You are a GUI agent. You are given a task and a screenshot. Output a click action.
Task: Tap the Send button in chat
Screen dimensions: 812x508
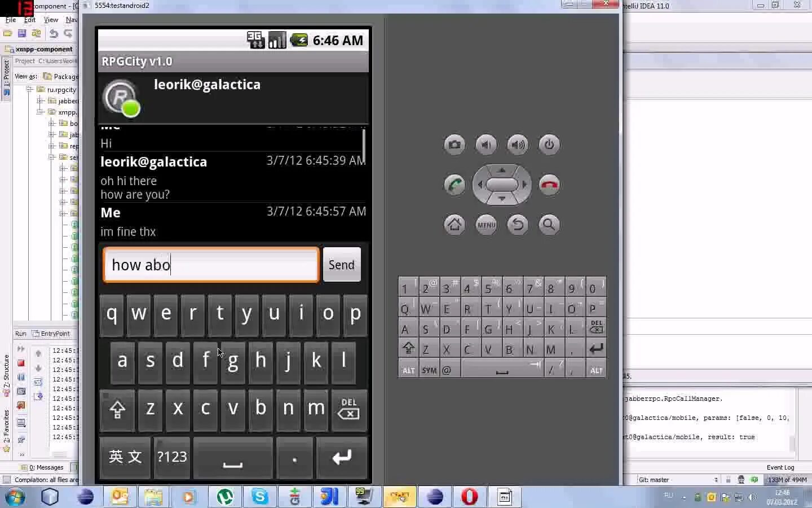pos(342,265)
